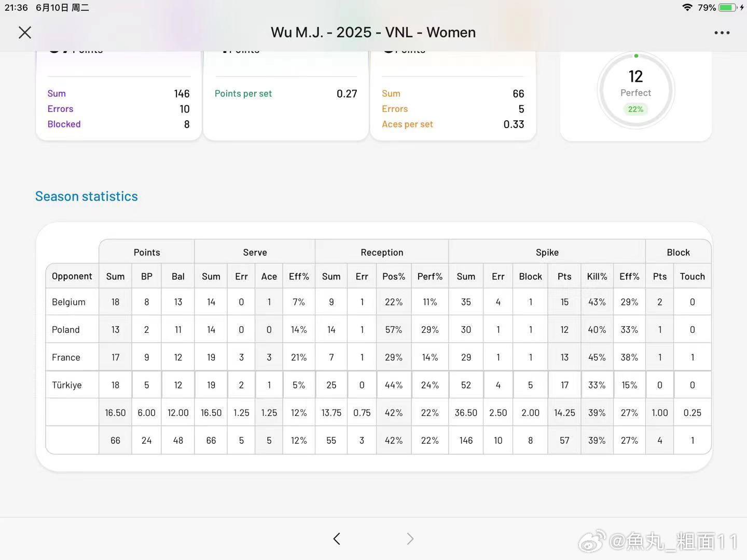Click Poland reception Pos% value 57%
Viewport: 747px width, 560px height.
click(x=394, y=329)
